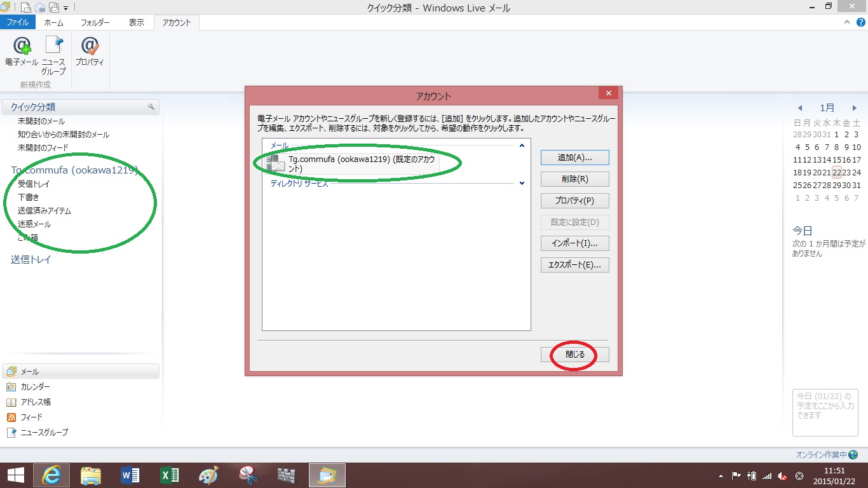Open Excel from the taskbar
The height and width of the screenshot is (488, 868).
(169, 475)
